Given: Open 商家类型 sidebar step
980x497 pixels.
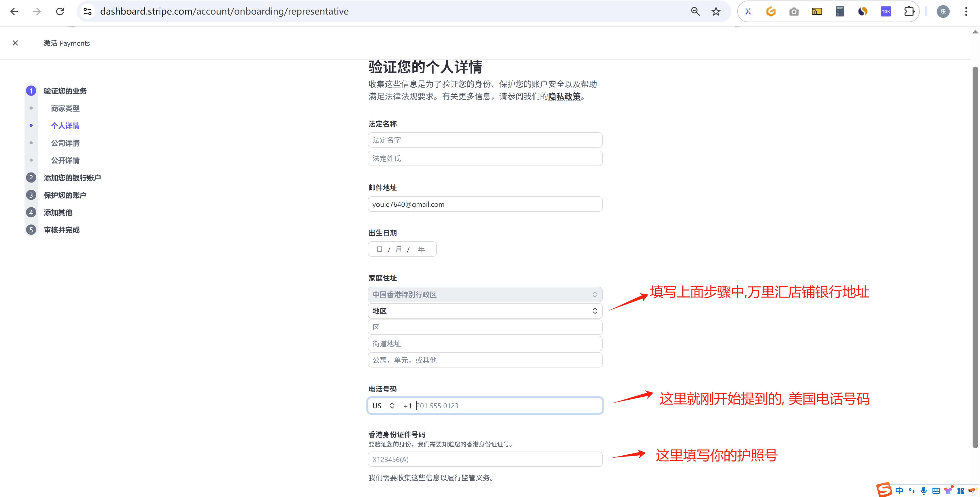Looking at the screenshot, I should [65, 109].
